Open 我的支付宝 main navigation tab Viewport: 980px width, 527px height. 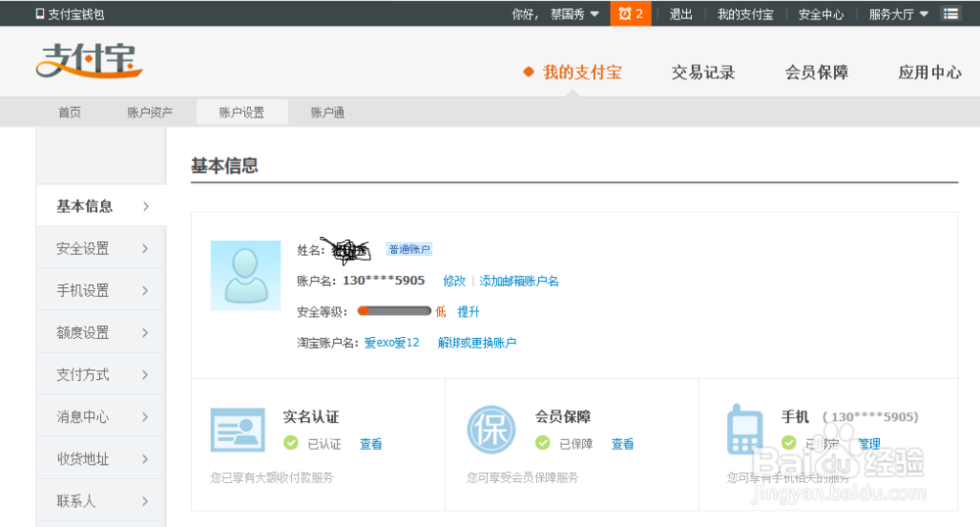(582, 72)
